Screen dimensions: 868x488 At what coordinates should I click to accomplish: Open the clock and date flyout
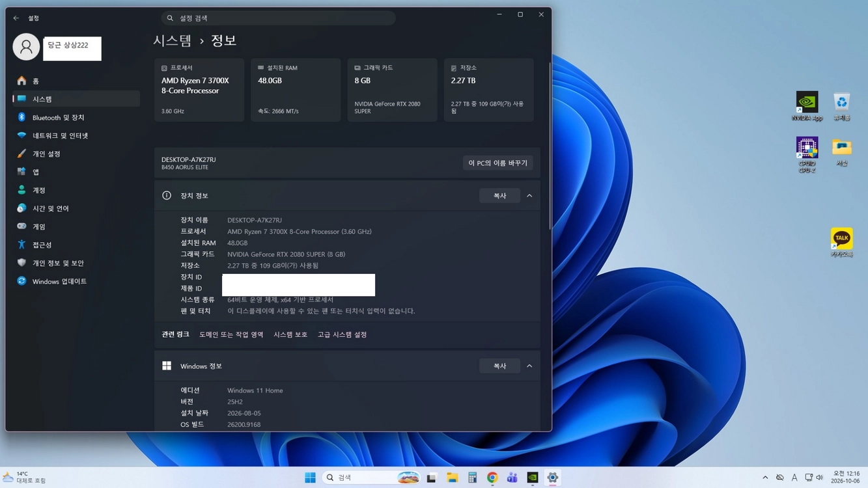pyautogui.click(x=845, y=478)
